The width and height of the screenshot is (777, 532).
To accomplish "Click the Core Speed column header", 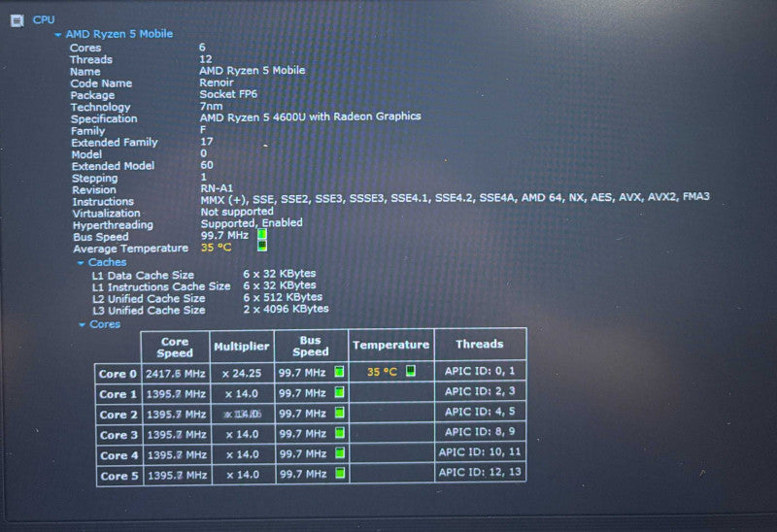I will tap(175, 348).
